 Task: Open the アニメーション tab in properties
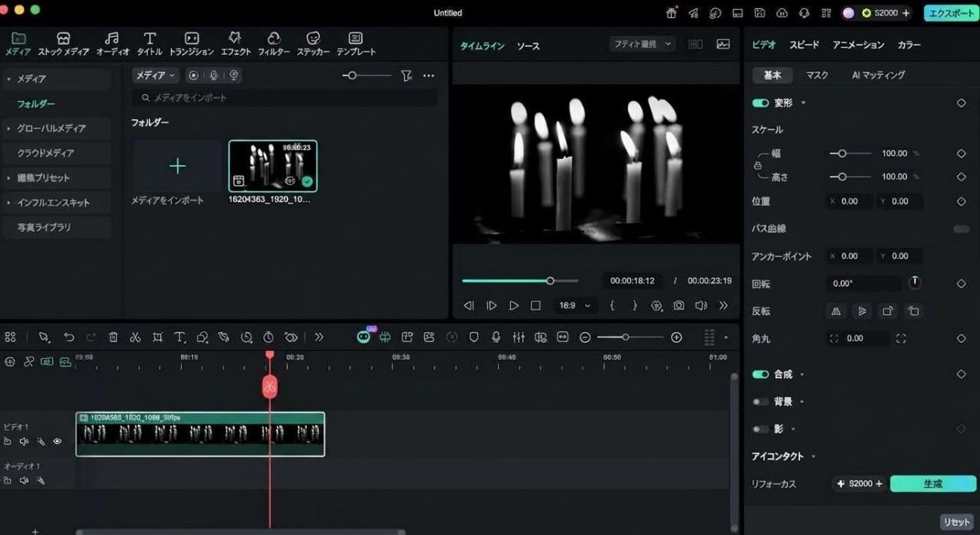[x=858, y=45]
